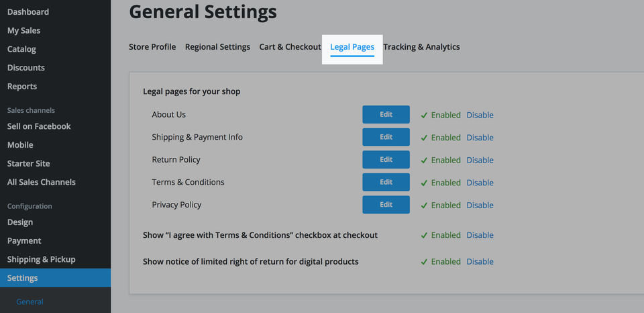Select General under Settings
Screen dimensions: 644x313
coord(30,302)
